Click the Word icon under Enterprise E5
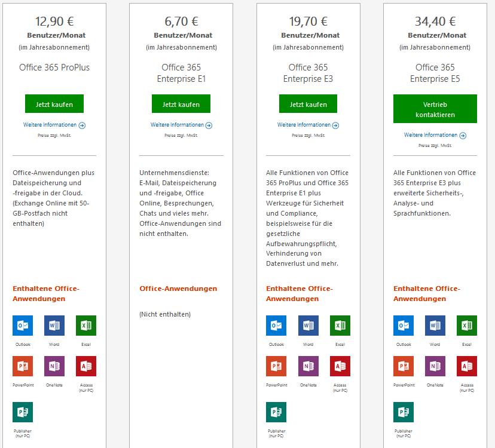This screenshot has height=448, width=495. point(435,326)
